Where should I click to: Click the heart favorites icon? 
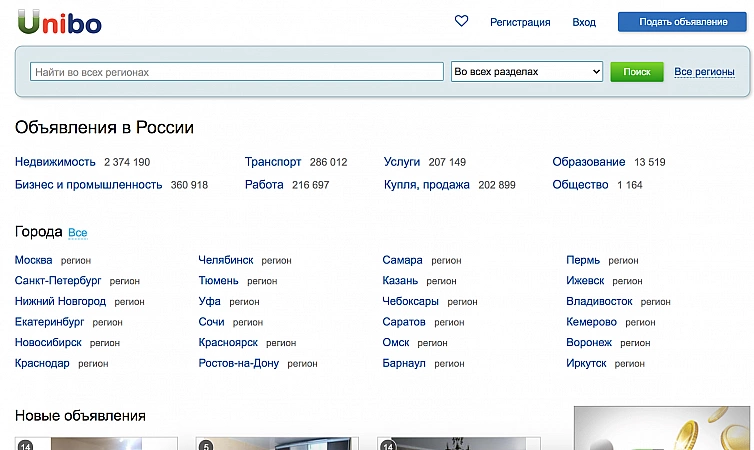pyautogui.click(x=461, y=21)
